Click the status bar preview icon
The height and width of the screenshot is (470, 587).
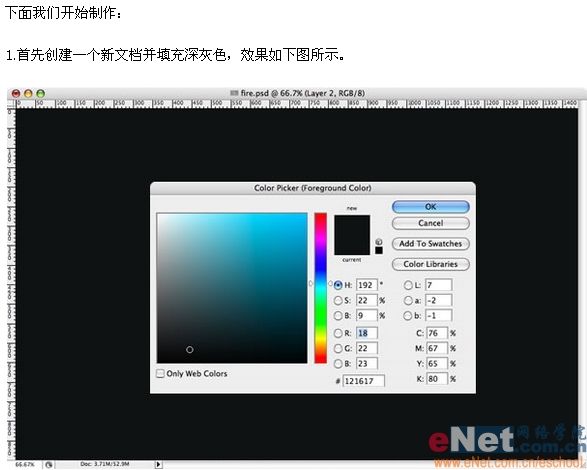(x=49, y=464)
